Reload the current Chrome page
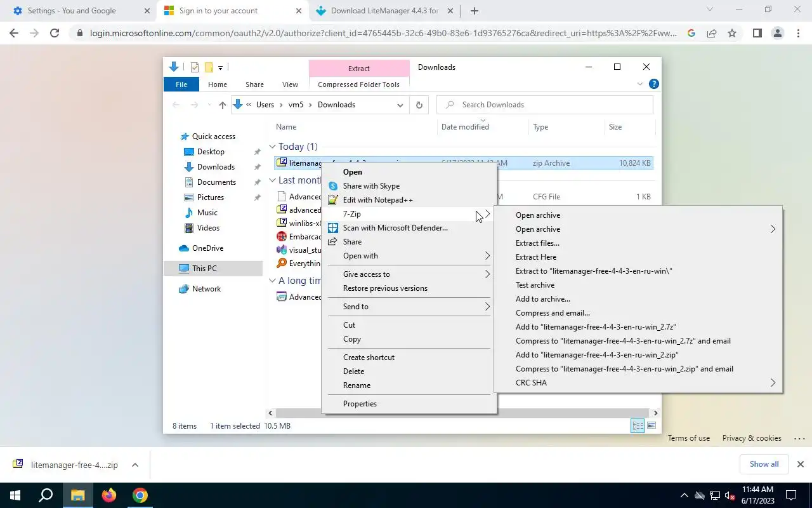This screenshot has height=508, width=812. tap(55, 33)
